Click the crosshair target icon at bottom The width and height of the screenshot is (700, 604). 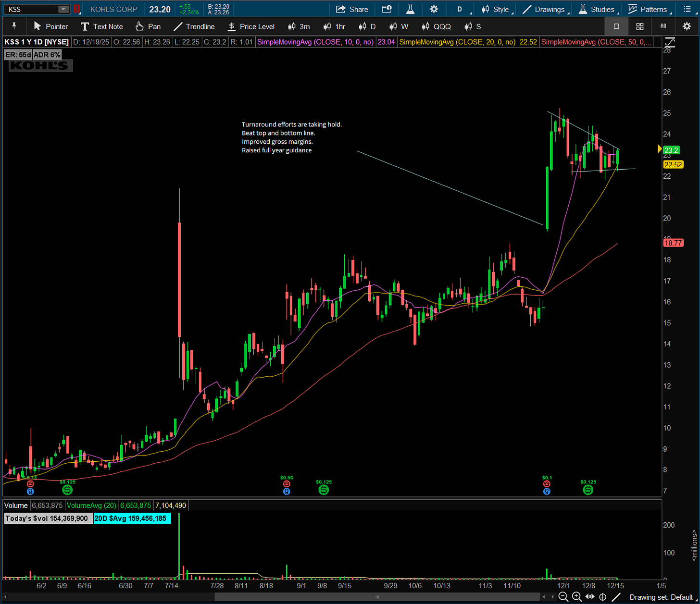pos(603,597)
